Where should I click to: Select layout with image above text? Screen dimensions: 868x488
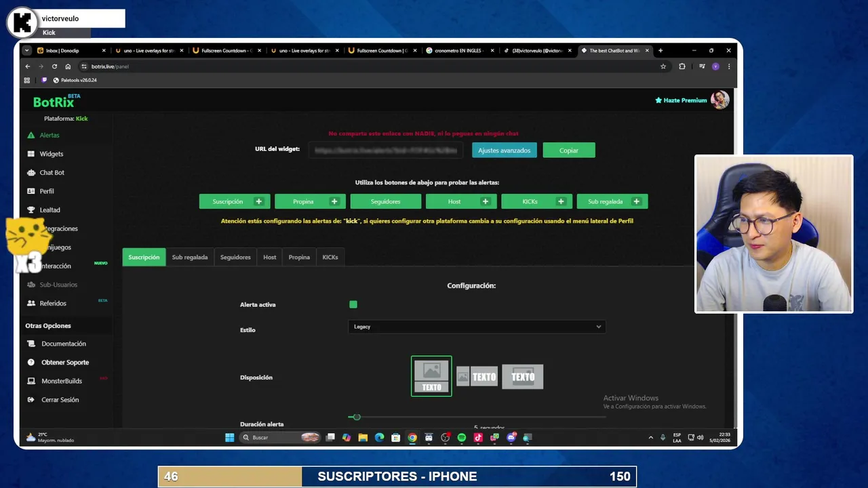[x=431, y=376]
